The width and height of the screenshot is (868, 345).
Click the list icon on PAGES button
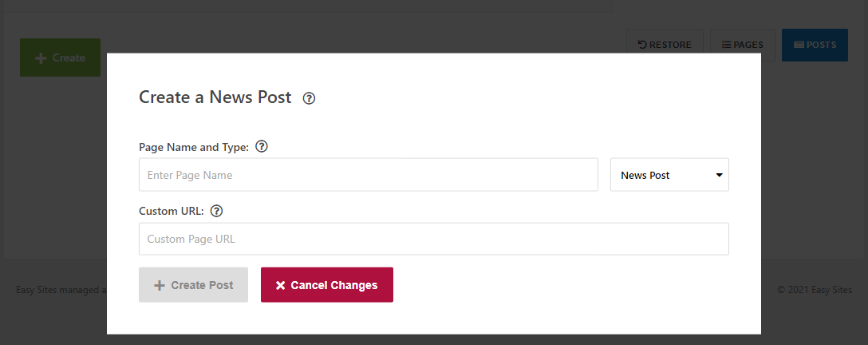pos(727,45)
